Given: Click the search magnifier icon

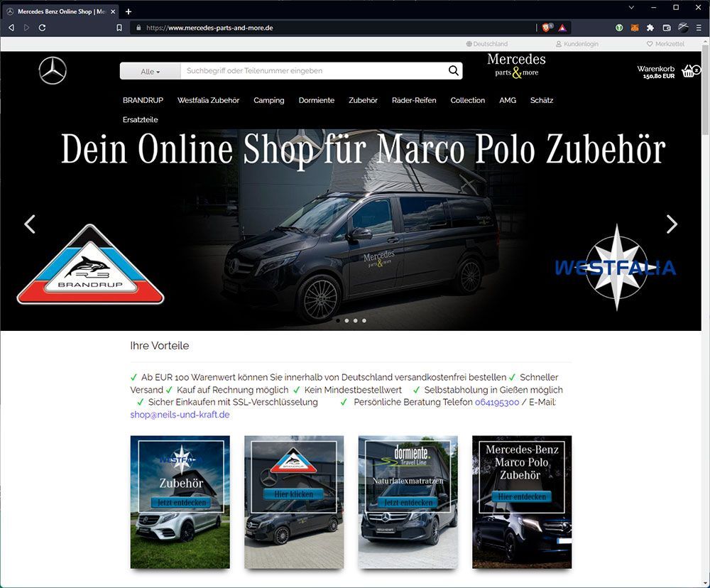Looking at the screenshot, I should (453, 70).
